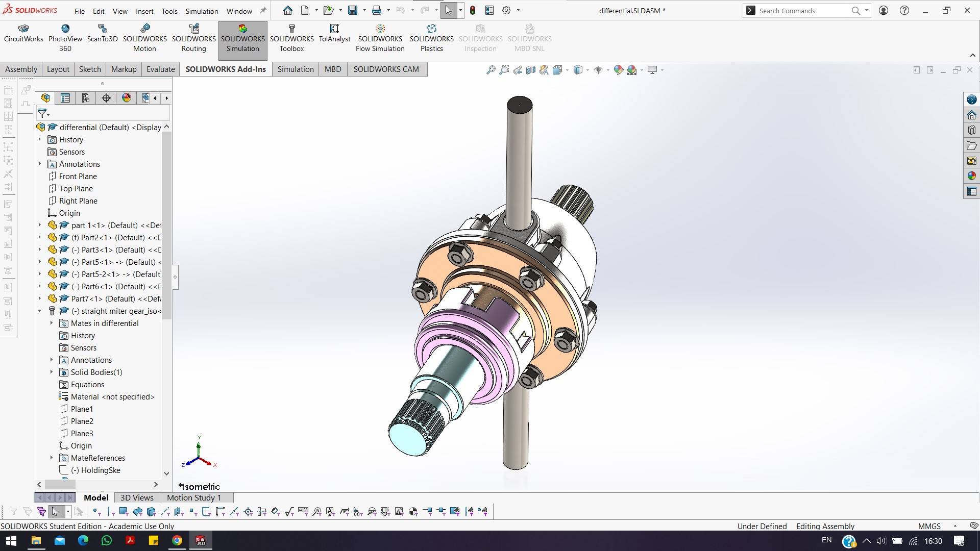The height and width of the screenshot is (551, 980).
Task: Click the Save icon
Action: tap(353, 10)
